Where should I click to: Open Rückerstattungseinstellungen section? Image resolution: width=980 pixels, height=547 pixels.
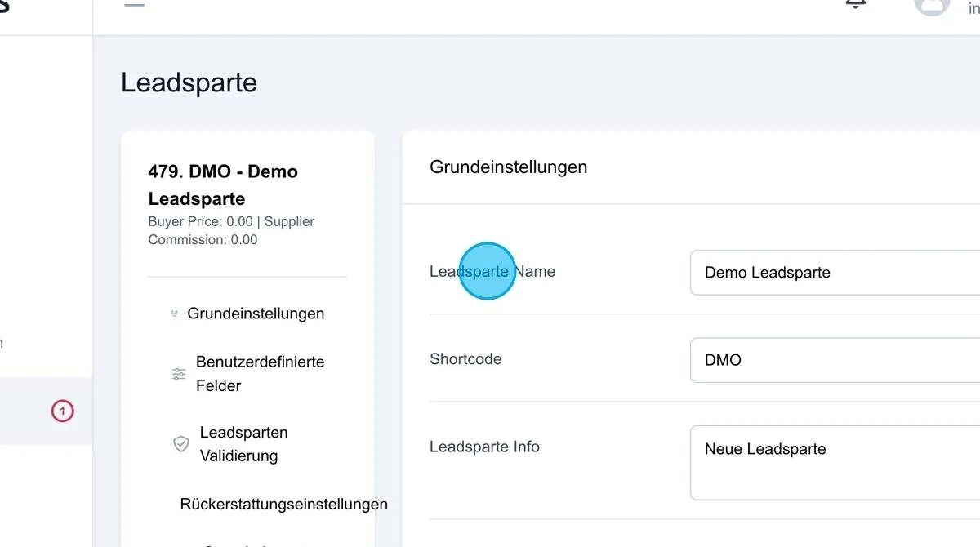click(x=283, y=504)
